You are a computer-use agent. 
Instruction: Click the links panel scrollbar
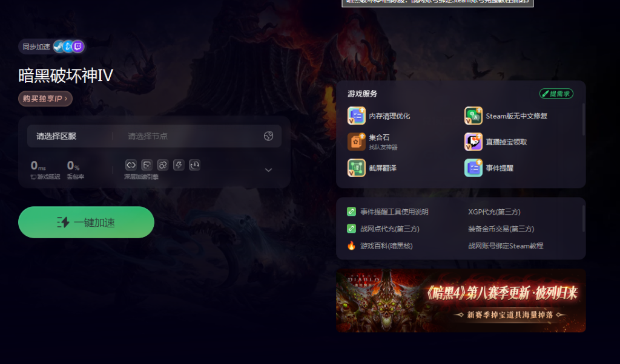pos(583,218)
